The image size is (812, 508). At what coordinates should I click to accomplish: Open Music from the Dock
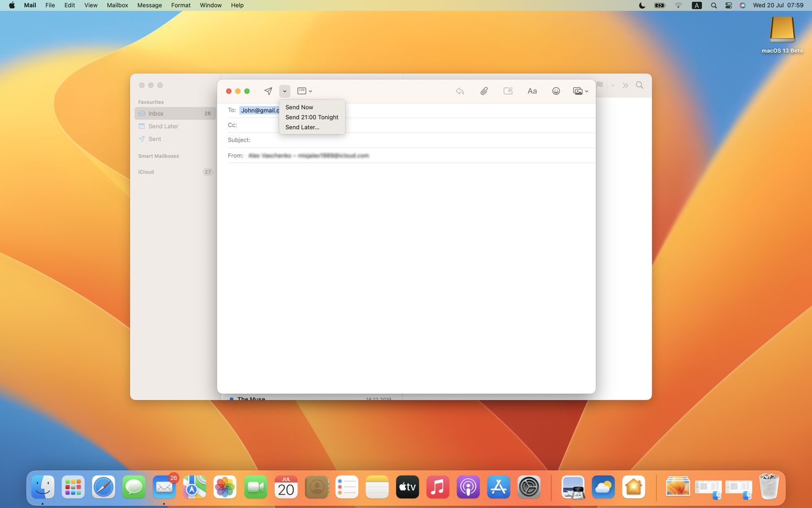click(x=438, y=487)
